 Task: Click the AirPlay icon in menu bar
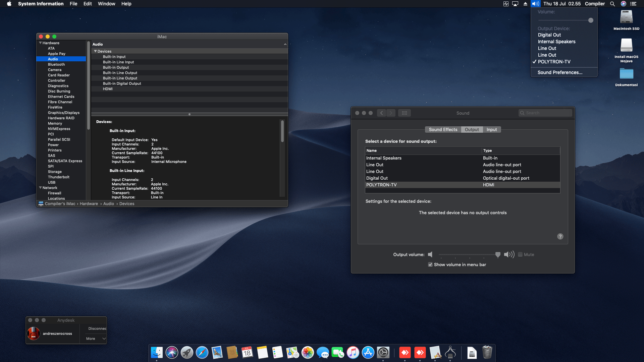[515, 4]
